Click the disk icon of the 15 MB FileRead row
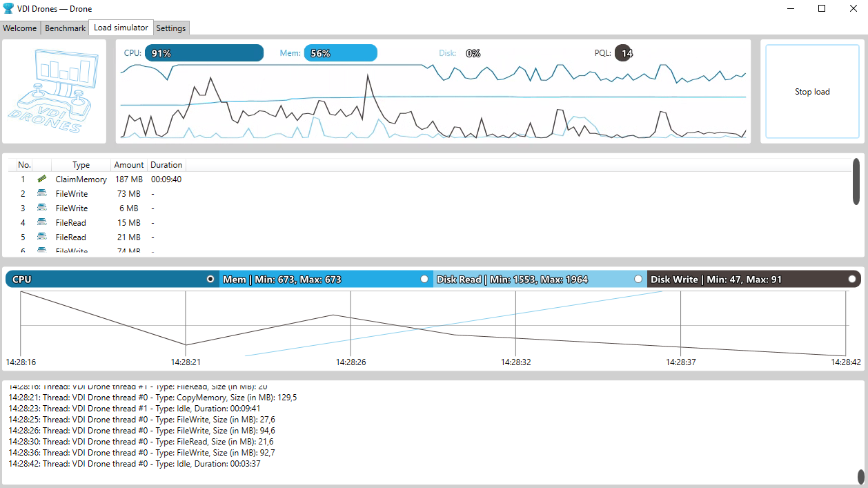 coord(42,222)
